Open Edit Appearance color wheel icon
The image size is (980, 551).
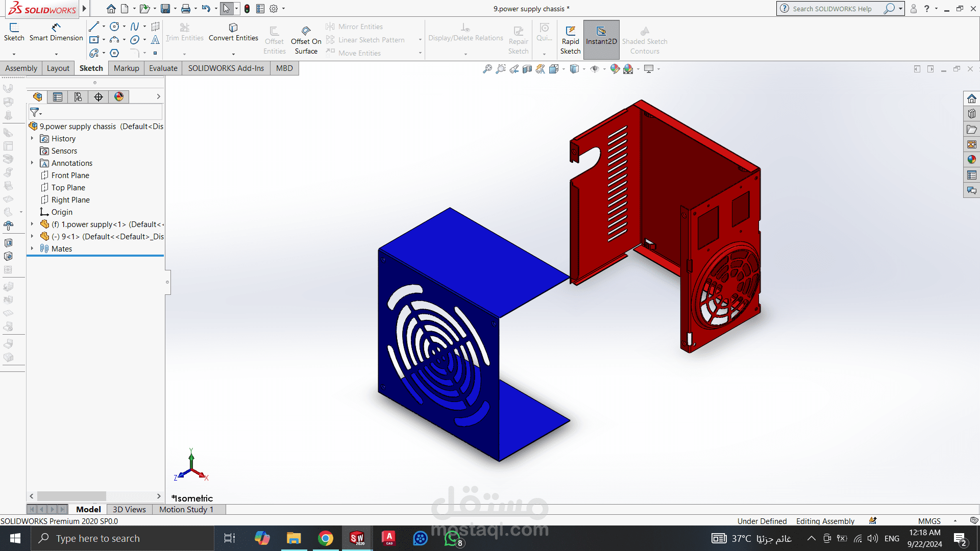(615, 69)
